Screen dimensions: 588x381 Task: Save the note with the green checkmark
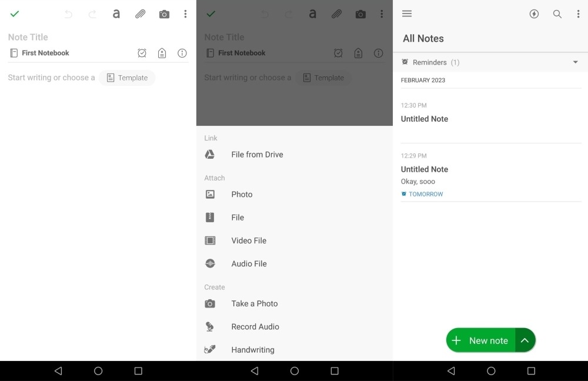15,14
